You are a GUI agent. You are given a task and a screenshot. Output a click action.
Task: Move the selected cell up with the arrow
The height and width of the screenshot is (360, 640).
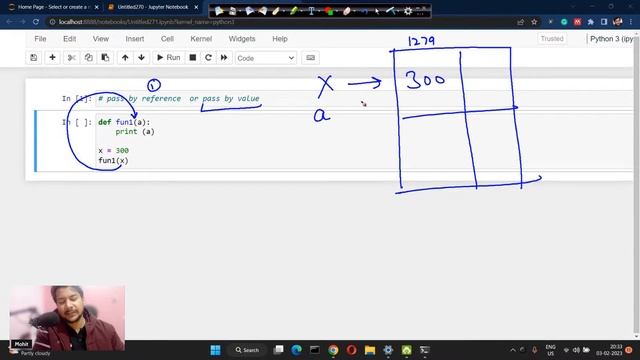125,58
